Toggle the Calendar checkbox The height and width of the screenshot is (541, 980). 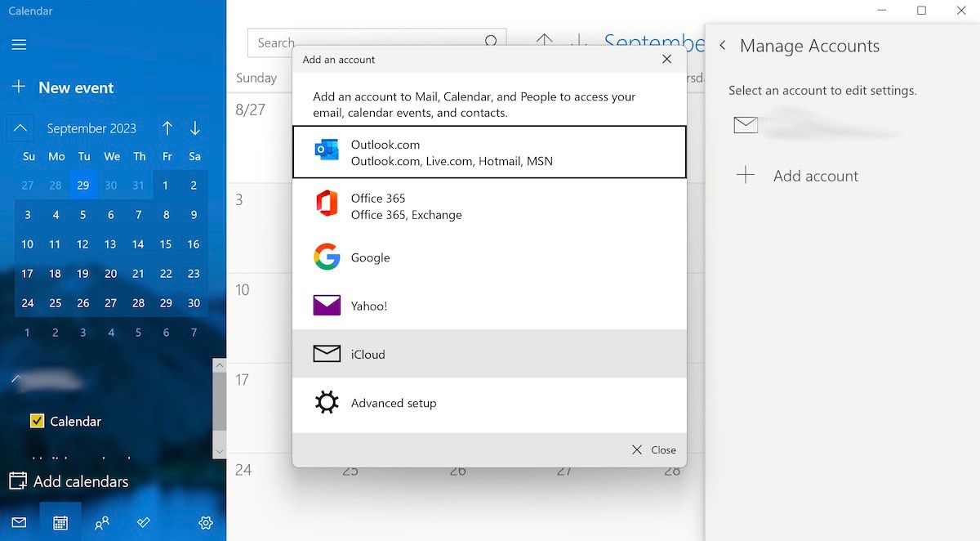37,421
